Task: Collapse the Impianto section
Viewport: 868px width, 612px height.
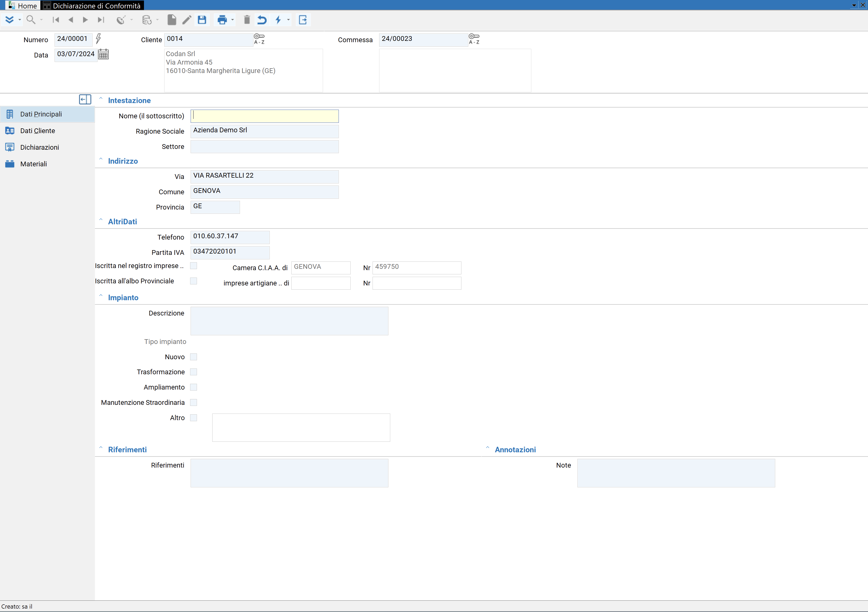Action: tap(101, 296)
